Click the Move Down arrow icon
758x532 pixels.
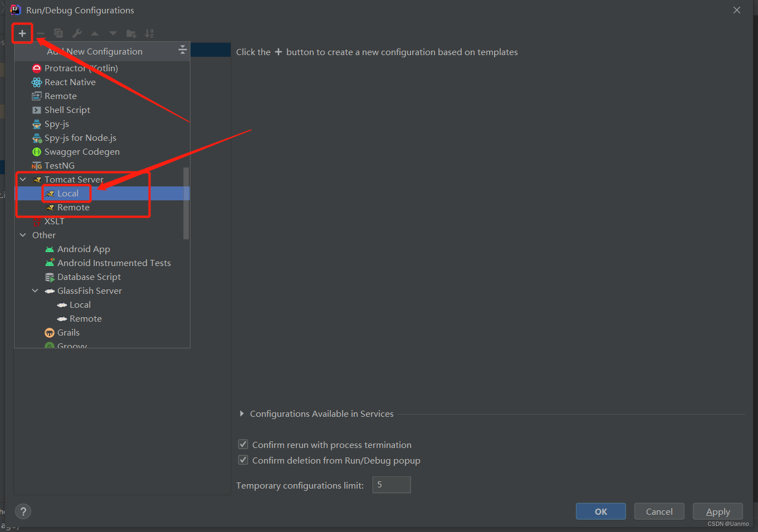pyautogui.click(x=113, y=33)
